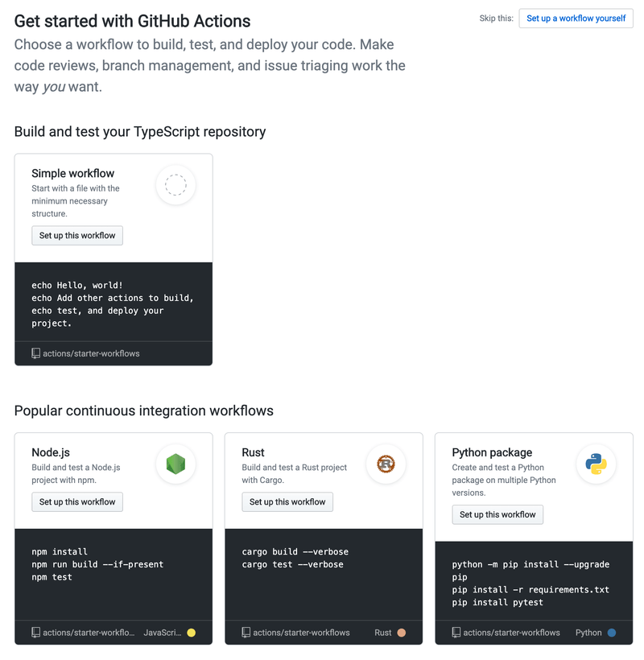Click the Python logo icon
Screen dimensions: 644x660
point(596,464)
